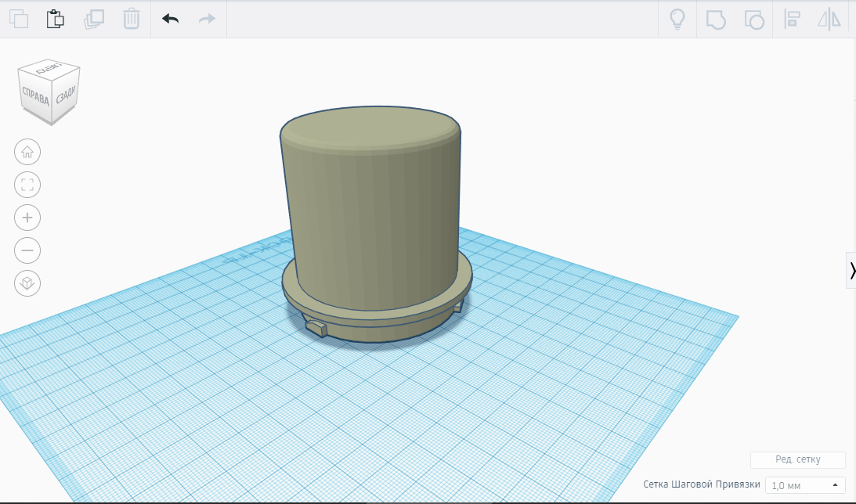Select the Mirror tool
This screenshot has width=856, height=504.
829,20
